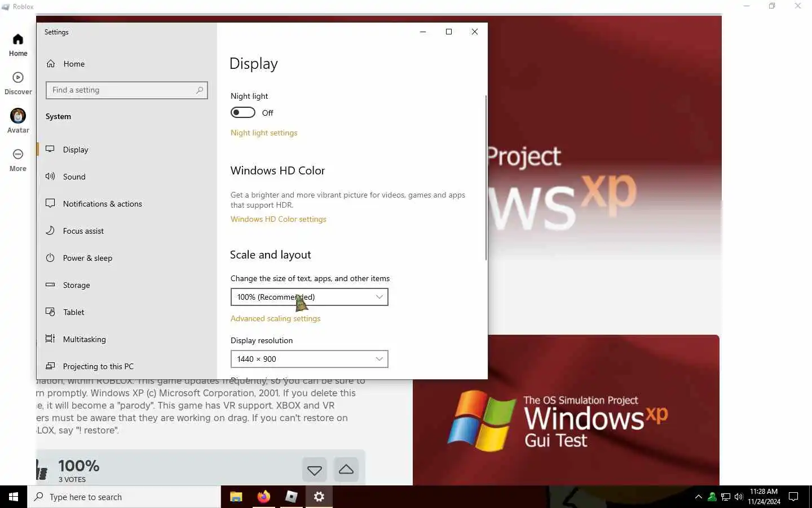Click the Windows XP Gui Test thumbnail
Screen dimensions: 812x508
[566, 410]
